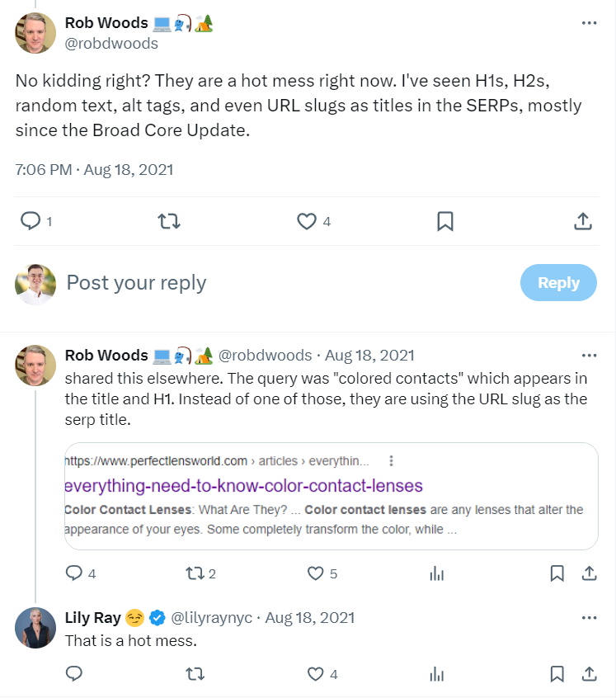Open the @robdwoods handle under the main tweet
This screenshot has width=616, height=698.
[x=111, y=44]
